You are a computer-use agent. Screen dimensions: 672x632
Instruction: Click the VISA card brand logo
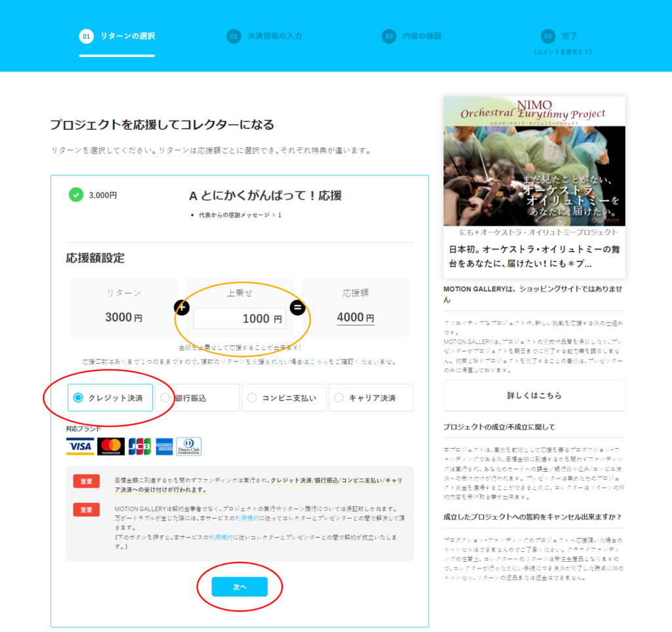(80, 446)
